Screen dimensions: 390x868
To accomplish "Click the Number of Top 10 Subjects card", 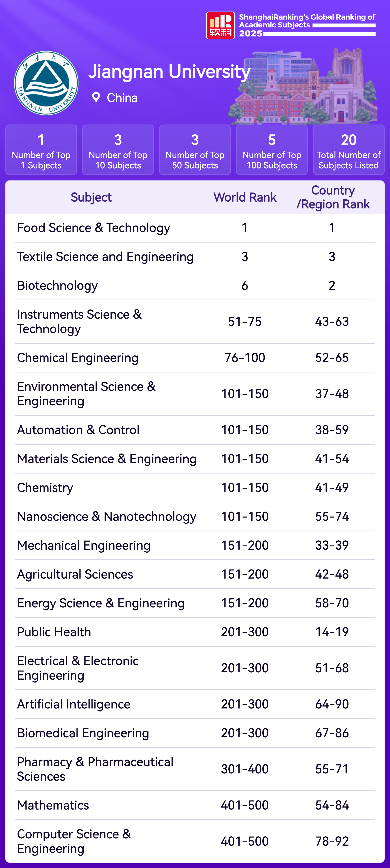I will [118, 150].
